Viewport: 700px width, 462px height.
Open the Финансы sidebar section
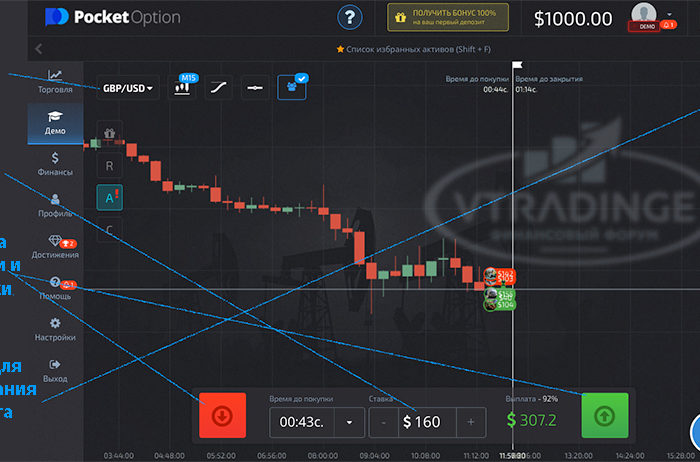click(55, 164)
